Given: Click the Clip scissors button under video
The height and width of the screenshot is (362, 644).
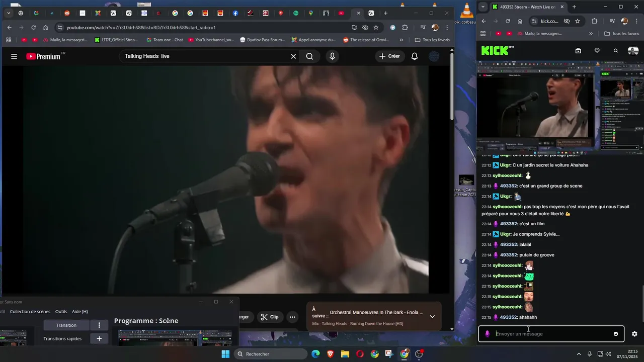Looking at the screenshot, I should coord(269,317).
